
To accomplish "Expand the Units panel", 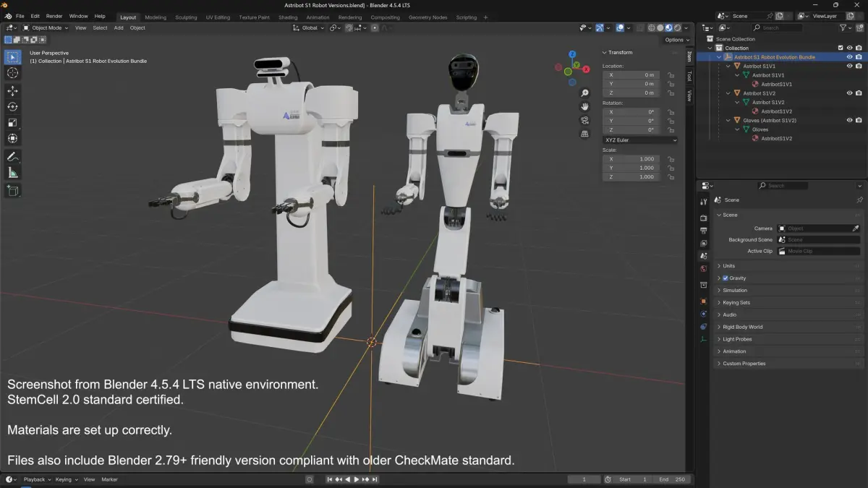I will click(x=728, y=266).
